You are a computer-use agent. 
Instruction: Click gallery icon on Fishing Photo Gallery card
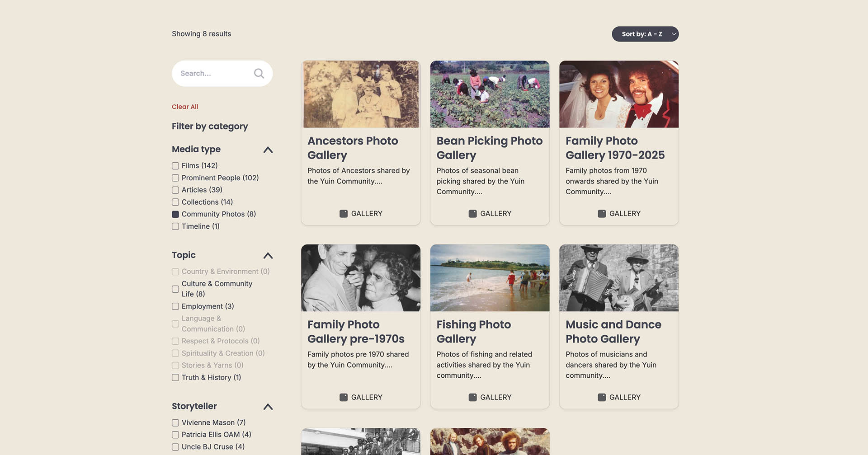pos(472,398)
